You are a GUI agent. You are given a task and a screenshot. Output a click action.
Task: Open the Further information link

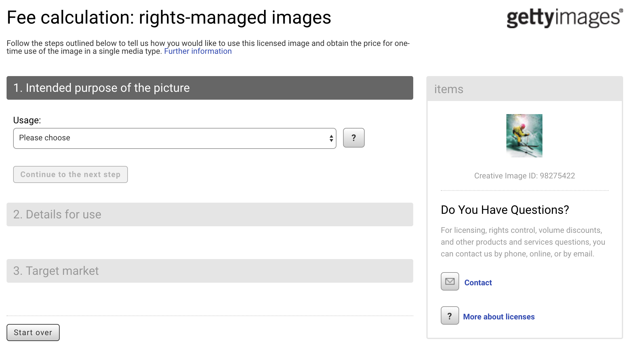click(x=198, y=51)
